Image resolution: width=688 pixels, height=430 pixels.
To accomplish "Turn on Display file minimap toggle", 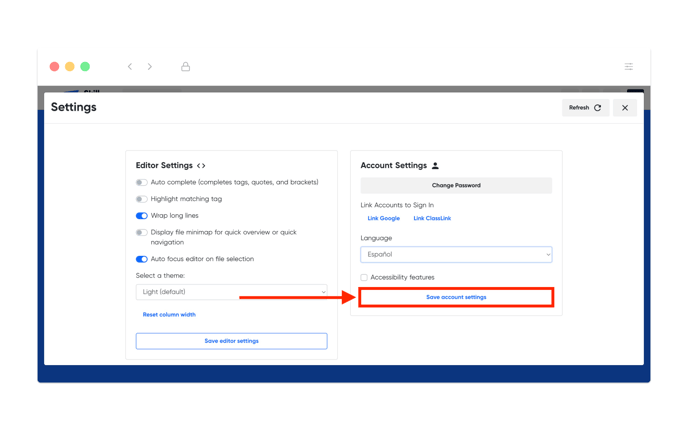I will click(x=141, y=233).
